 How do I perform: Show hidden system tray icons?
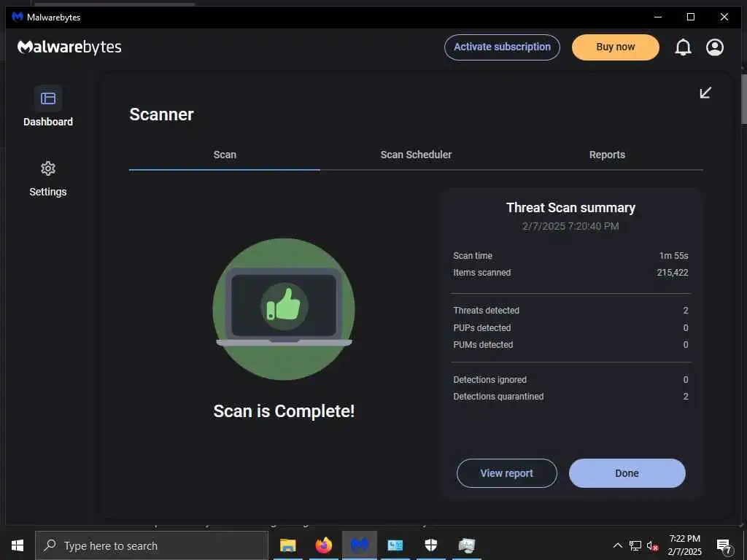(617, 545)
